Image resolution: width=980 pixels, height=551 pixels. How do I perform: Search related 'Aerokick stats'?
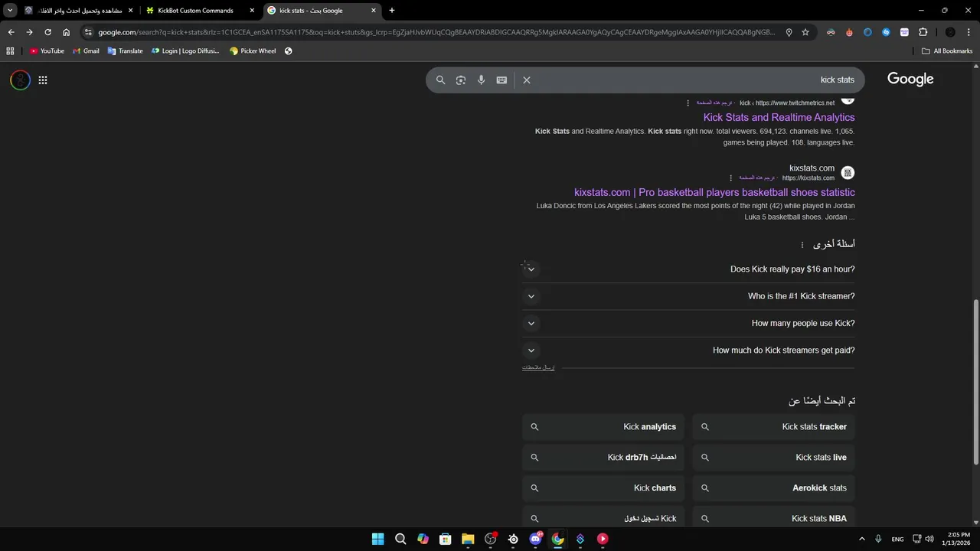click(773, 488)
